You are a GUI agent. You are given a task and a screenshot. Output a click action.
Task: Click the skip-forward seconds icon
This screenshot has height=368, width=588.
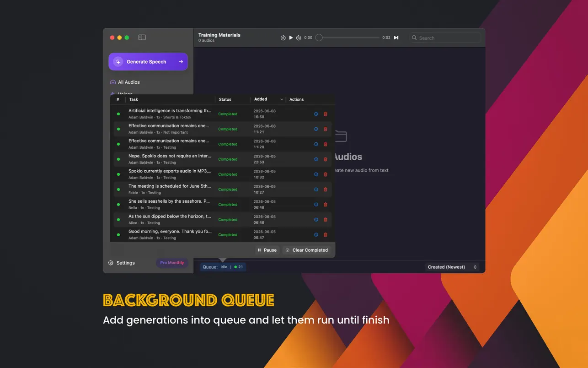click(x=299, y=38)
